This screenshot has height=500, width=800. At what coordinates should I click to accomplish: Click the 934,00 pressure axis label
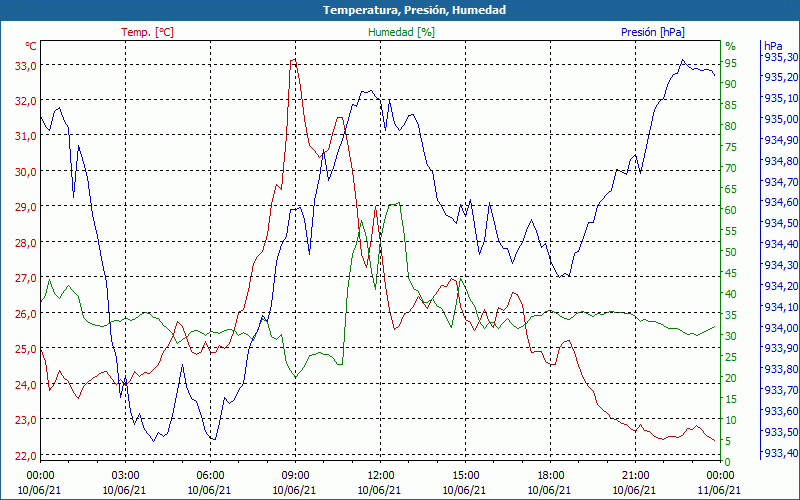[781, 328]
